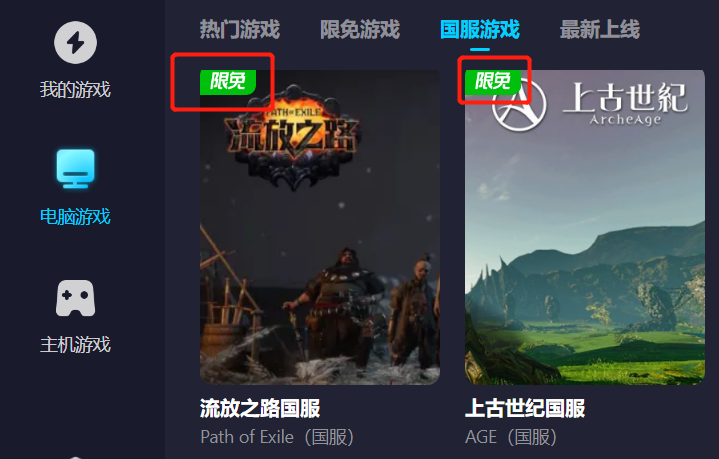Click the 限免 badge on 上古世纪 card
Image resolution: width=719 pixels, height=459 pixels.
[493, 82]
